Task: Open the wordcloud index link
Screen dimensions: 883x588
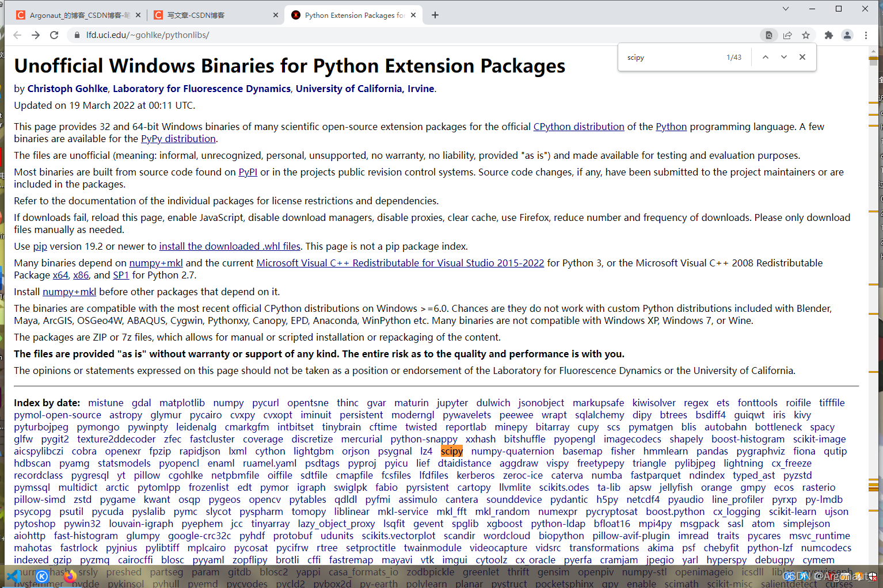Action: point(507,536)
